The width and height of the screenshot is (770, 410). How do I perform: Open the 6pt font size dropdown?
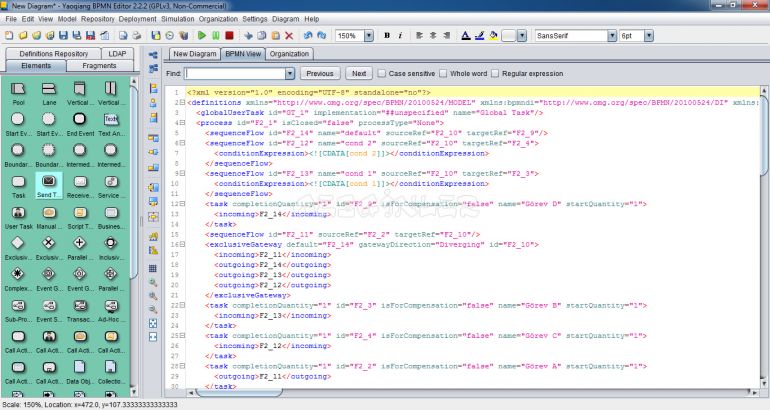(x=649, y=35)
